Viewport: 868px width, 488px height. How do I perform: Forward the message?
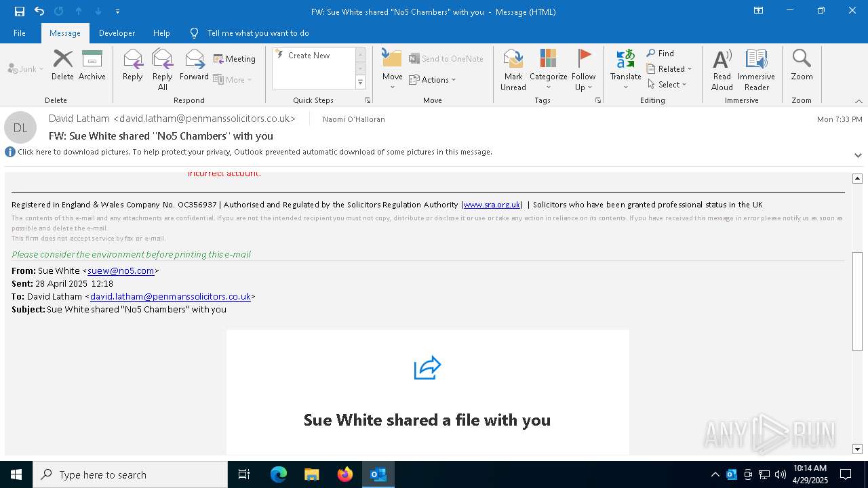pos(194,65)
